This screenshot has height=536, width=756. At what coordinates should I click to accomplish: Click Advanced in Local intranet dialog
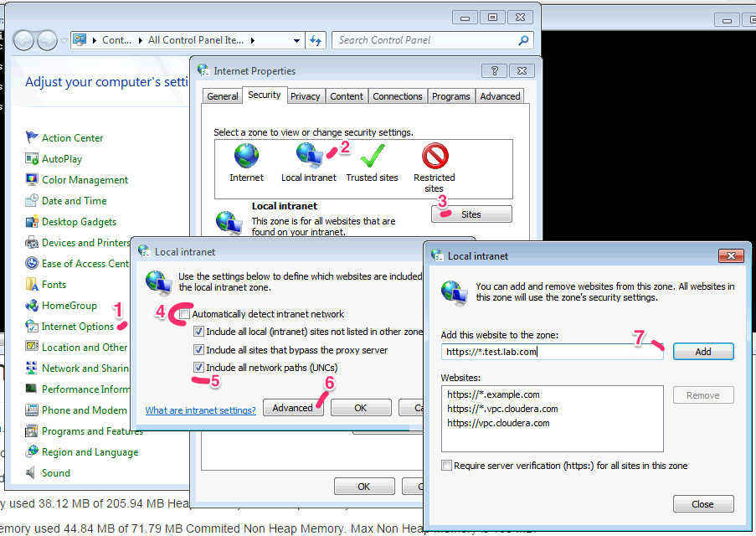click(293, 408)
